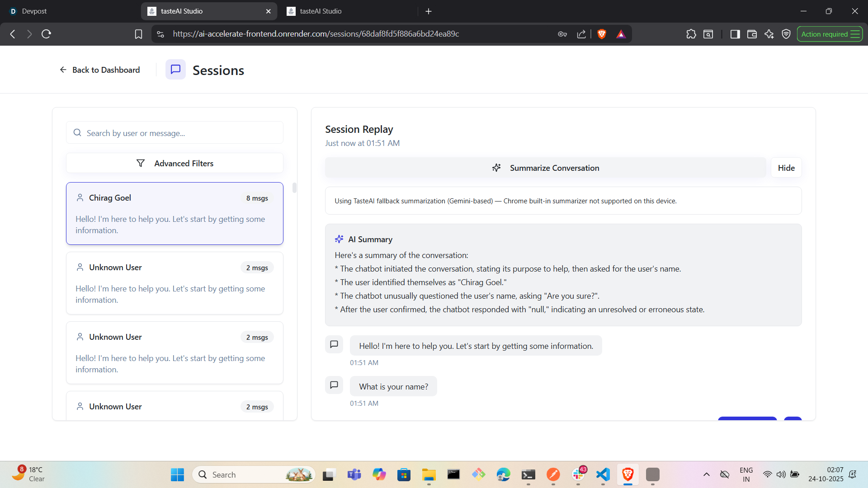Open VS Code from the taskbar
The width and height of the screenshot is (868, 488).
(x=603, y=474)
